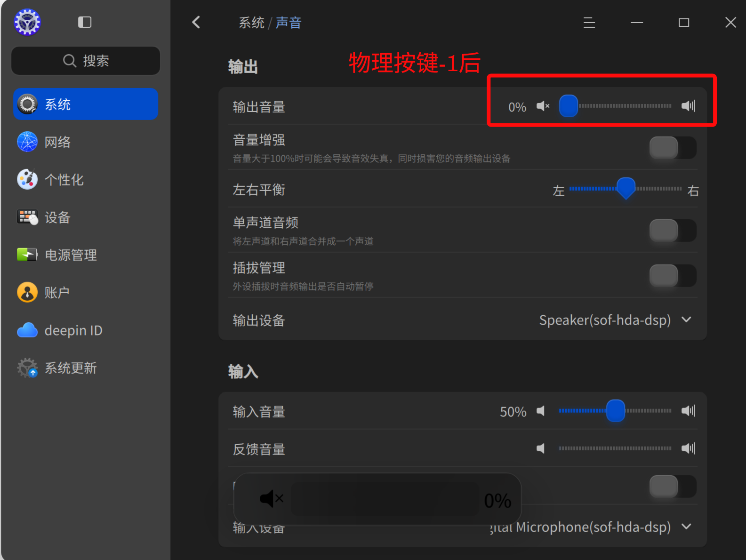Turn on the 插拔管理 switch
The image size is (746, 560).
tap(673, 276)
